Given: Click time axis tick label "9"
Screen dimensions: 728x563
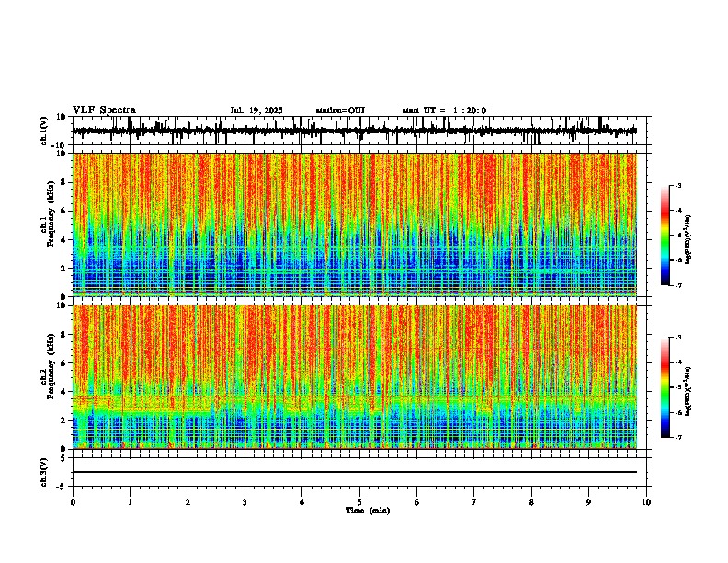Looking at the screenshot, I should (588, 502).
